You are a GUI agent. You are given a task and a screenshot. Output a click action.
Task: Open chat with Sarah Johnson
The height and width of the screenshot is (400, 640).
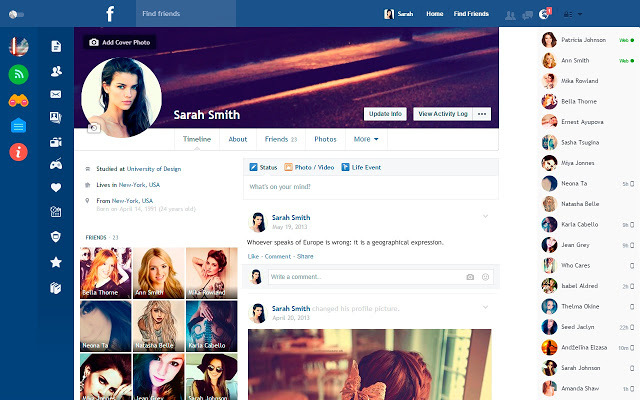(588, 368)
